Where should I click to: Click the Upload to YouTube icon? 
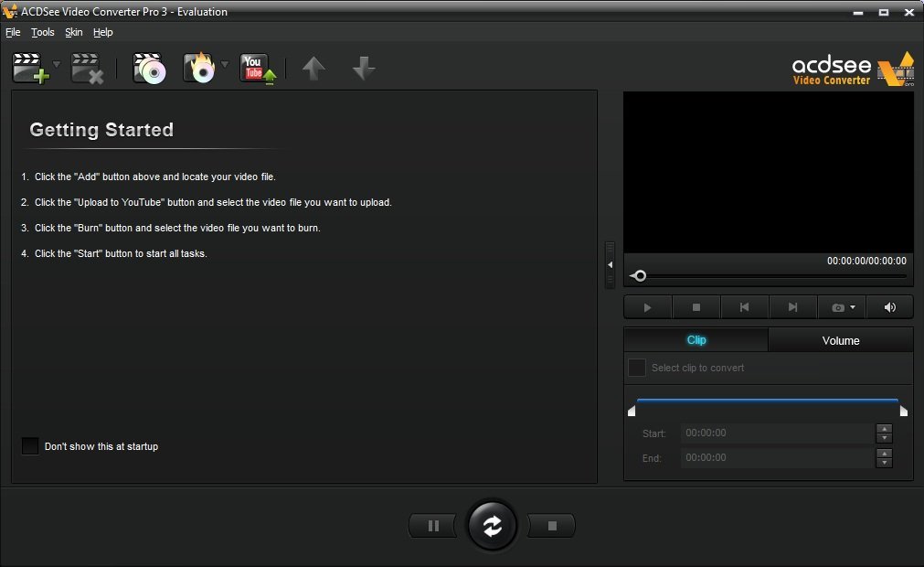[x=258, y=69]
